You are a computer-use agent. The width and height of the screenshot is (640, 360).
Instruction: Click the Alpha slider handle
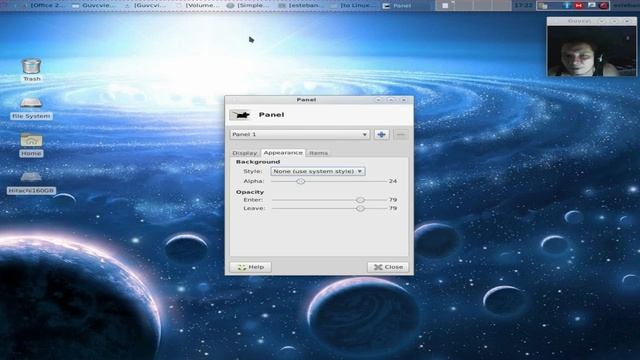click(301, 181)
